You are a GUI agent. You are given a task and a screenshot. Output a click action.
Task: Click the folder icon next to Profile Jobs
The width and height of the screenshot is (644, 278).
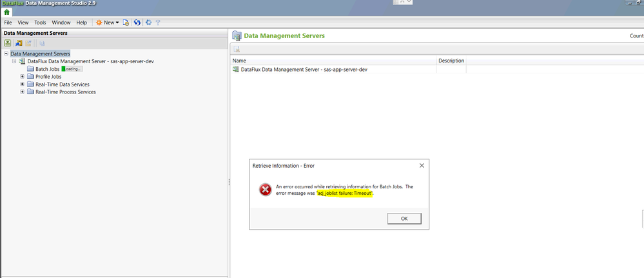tap(30, 77)
